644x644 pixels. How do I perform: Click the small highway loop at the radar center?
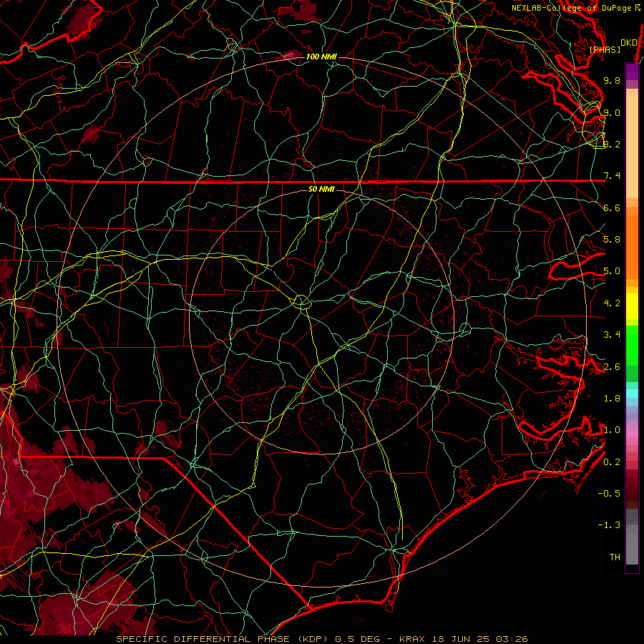(301, 302)
